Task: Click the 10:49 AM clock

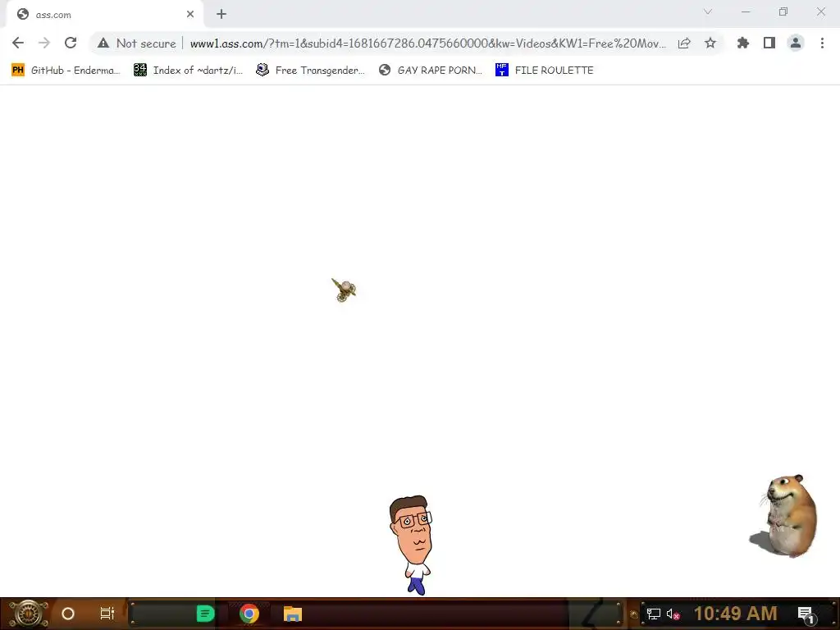Action: 736,614
